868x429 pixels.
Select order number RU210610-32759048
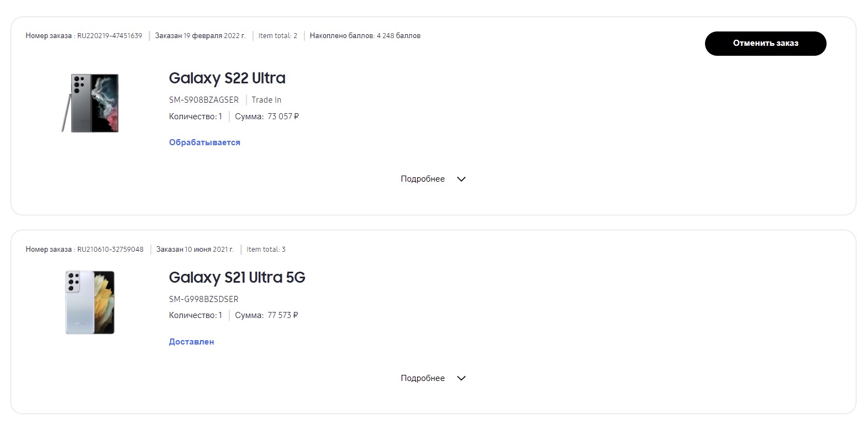[110, 250]
